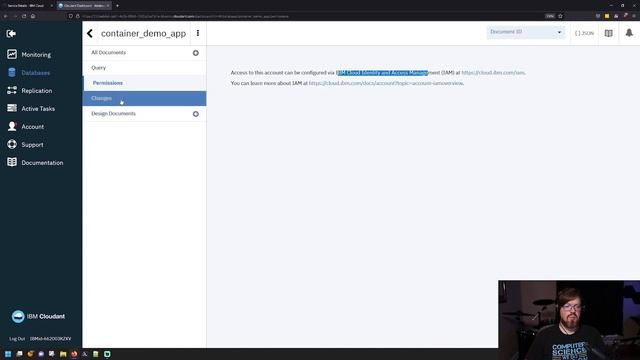This screenshot has height=360, width=640.
Task: Open a new browser tab with the plus button
Action: pos(117,6)
